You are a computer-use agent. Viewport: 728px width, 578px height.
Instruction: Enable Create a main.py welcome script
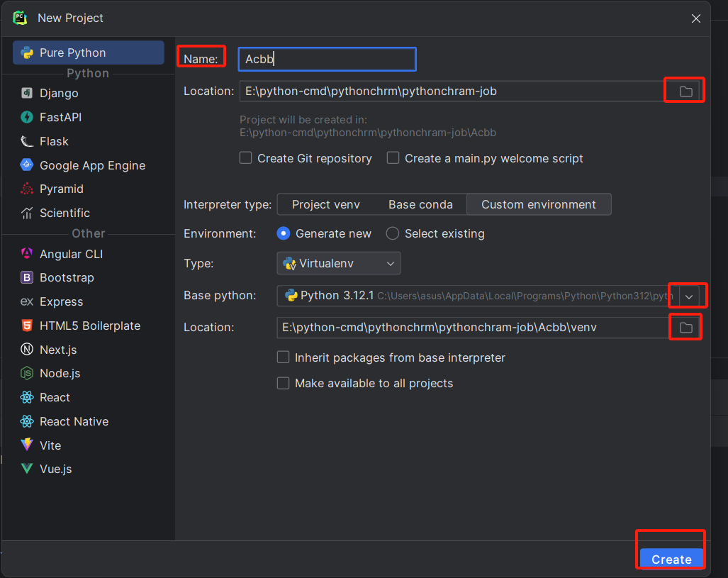click(x=393, y=158)
